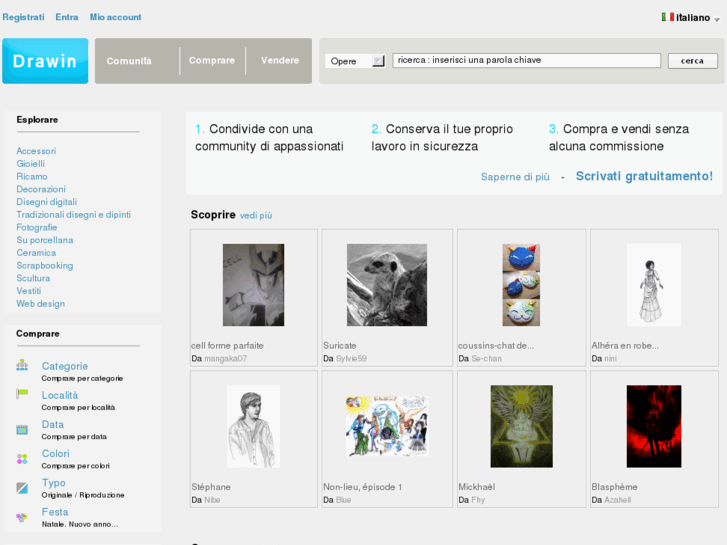The image size is (727, 545).
Task: Open the Alhéra en robe drawing thumbnail
Action: pos(654,285)
